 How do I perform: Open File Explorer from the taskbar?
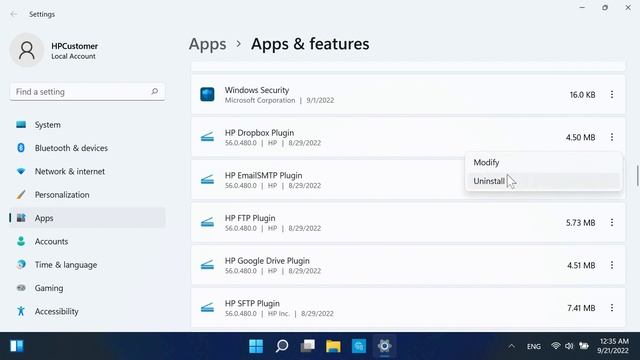coord(333,347)
